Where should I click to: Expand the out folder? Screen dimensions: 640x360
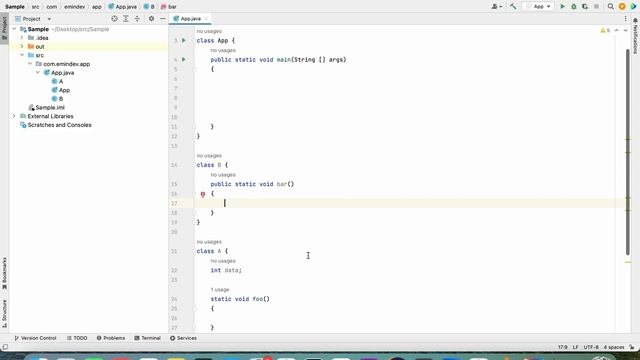tap(22, 47)
